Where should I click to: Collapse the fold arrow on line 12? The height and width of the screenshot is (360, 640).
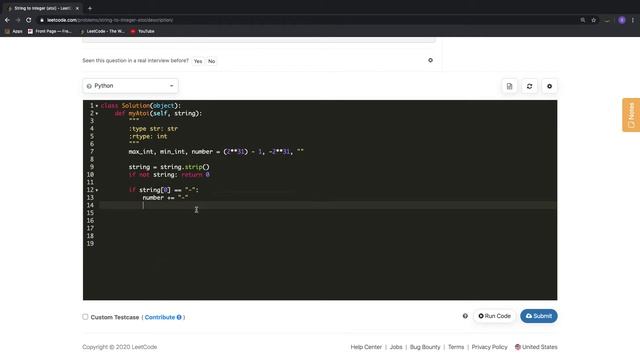(x=97, y=190)
